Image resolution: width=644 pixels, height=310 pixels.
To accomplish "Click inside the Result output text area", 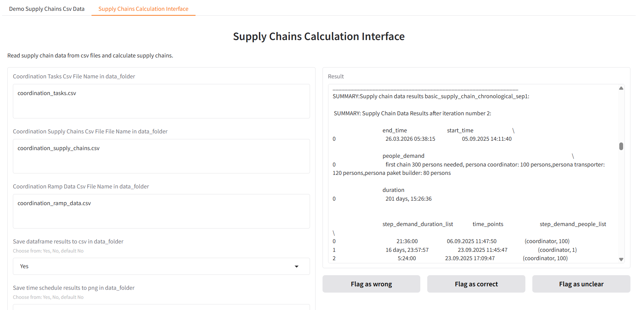I will 473,174.
